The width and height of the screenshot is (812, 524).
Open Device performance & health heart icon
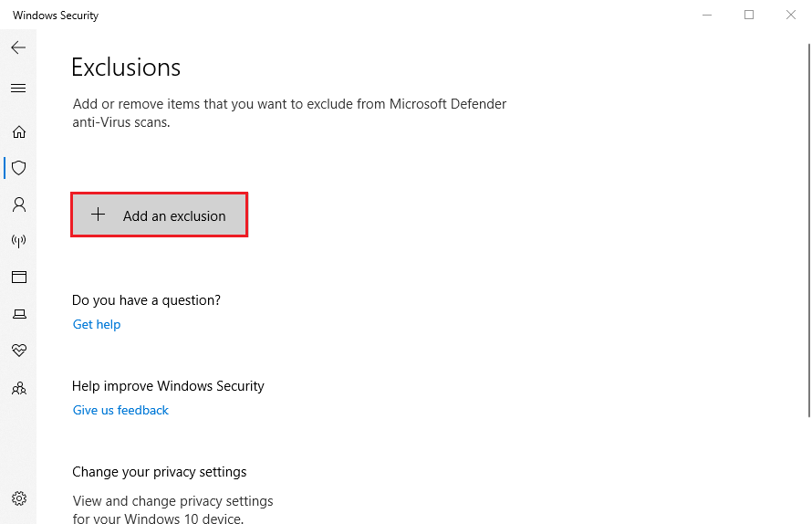[x=18, y=351]
